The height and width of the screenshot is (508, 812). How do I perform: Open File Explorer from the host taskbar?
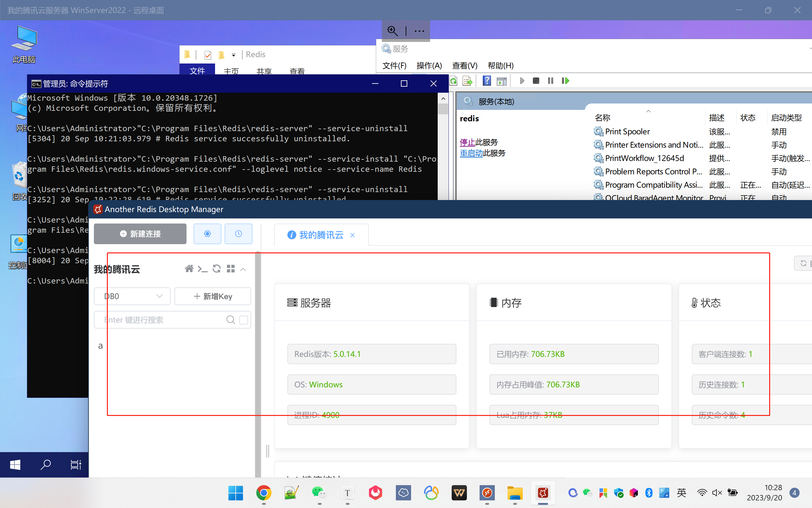coord(515,493)
